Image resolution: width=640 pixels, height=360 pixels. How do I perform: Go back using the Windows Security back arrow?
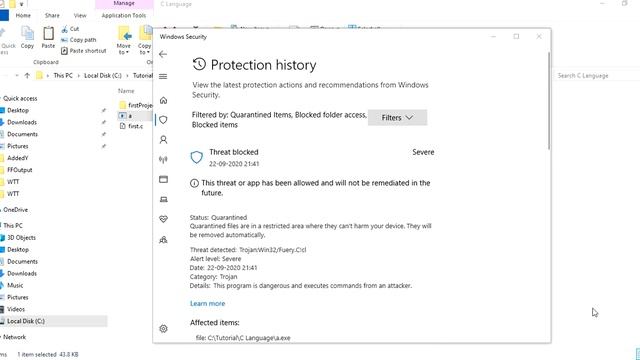163,54
